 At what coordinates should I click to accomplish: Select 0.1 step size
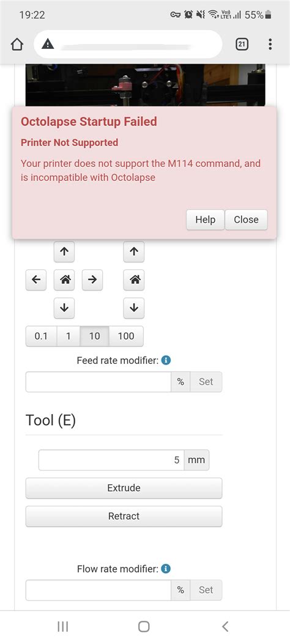pyautogui.click(x=41, y=336)
